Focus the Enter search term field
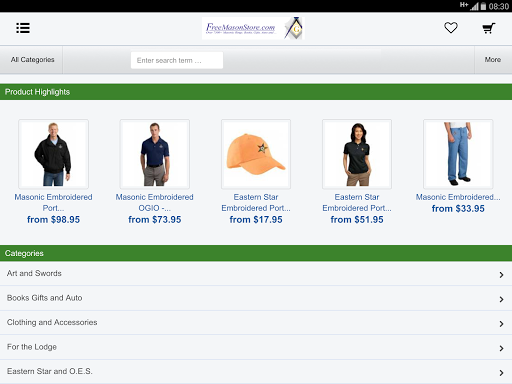The image size is (512, 384). [x=177, y=60]
